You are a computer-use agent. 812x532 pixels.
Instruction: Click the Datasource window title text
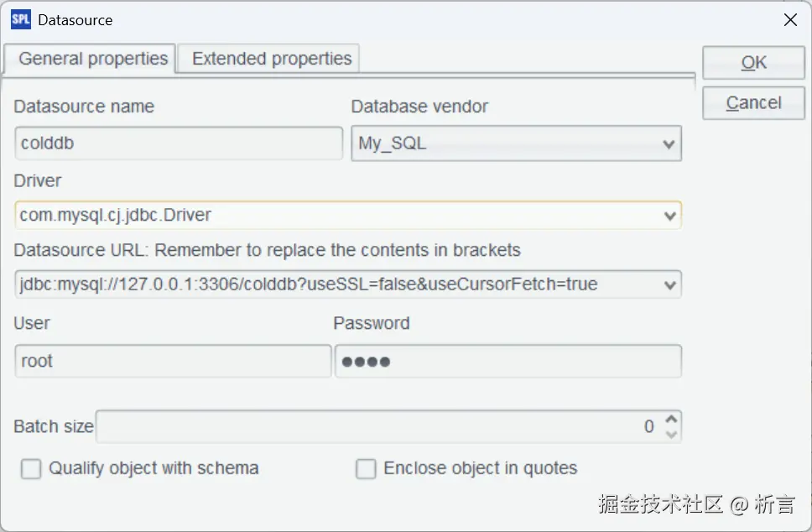(75, 20)
